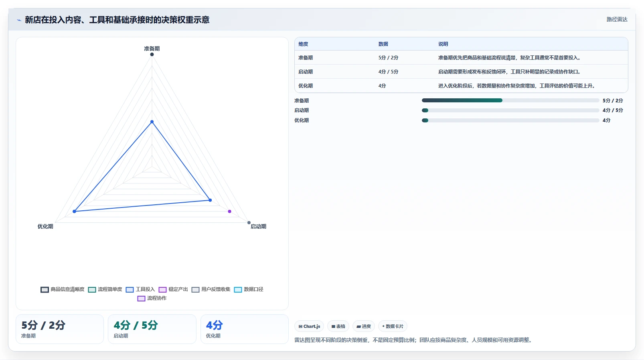Open the 4分 优化期 card
The height and width of the screenshot is (360, 644).
(245, 329)
